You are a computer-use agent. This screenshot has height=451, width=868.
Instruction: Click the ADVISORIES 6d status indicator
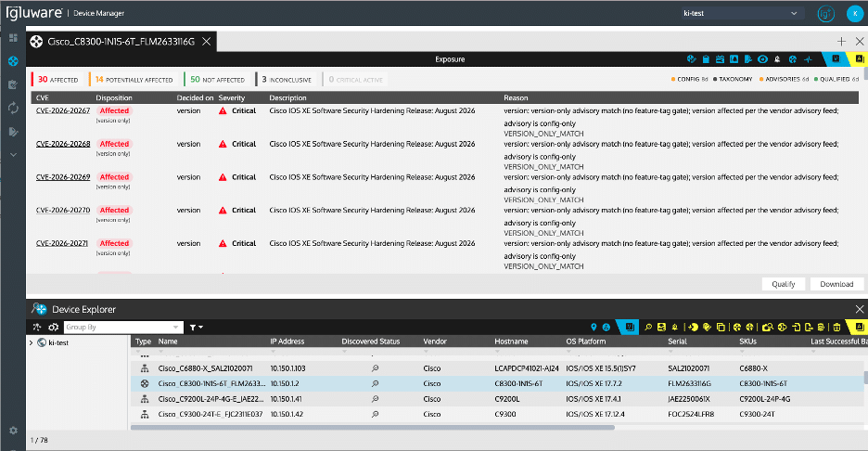click(784, 79)
